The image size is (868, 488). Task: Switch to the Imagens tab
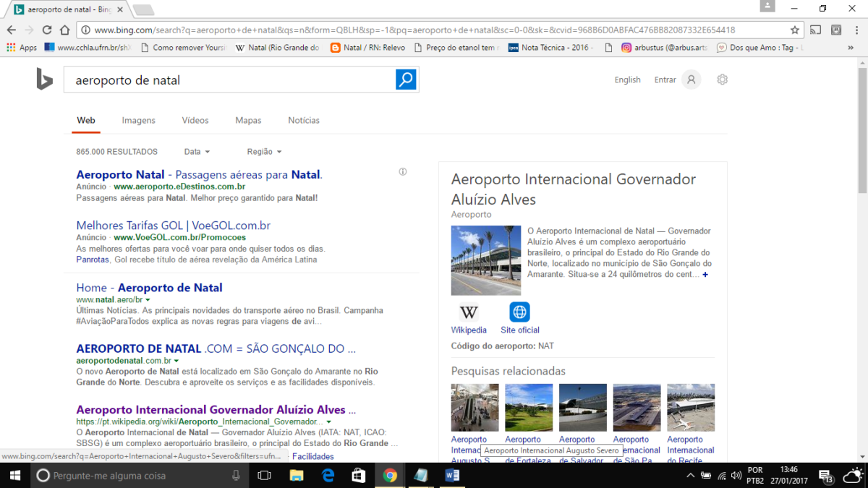[138, 121]
